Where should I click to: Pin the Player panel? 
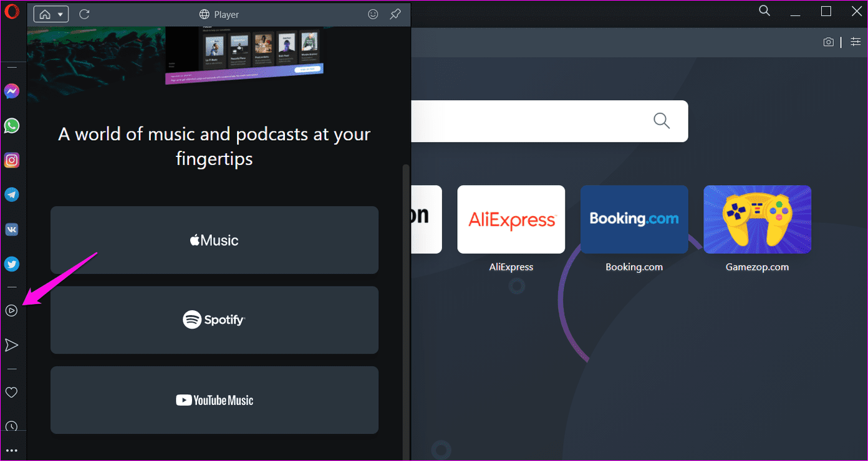tap(395, 14)
